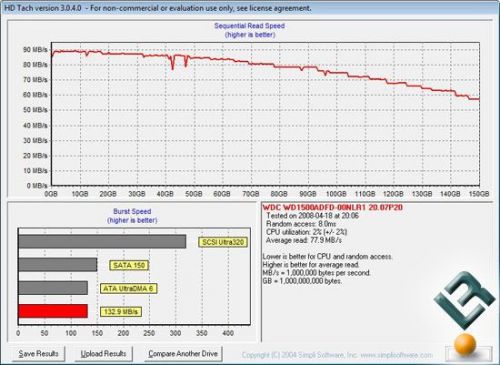Click the SCSI Ultra320 label
Image resolution: width=500 pixels, height=365 pixels.
(223, 242)
